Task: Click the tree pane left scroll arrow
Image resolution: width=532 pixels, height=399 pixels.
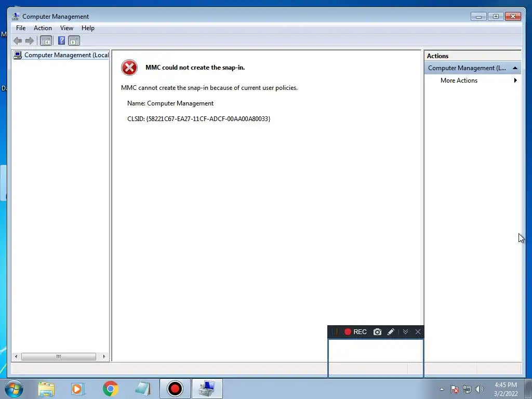Action: coord(16,356)
